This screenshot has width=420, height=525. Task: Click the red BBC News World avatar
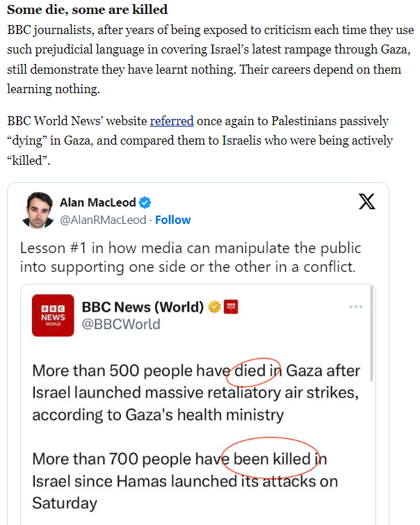tap(53, 316)
